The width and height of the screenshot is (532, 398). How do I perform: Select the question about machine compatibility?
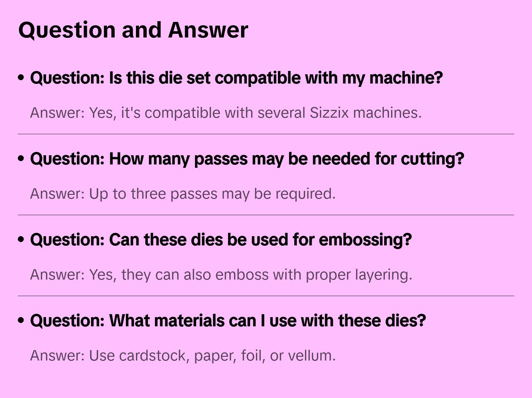tap(236, 78)
